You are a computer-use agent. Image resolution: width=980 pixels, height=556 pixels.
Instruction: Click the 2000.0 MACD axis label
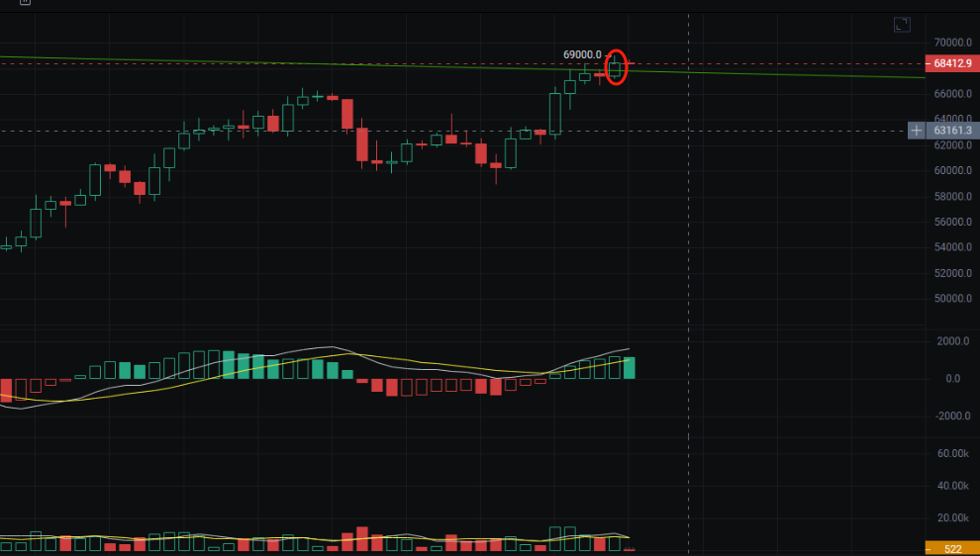coord(955,341)
